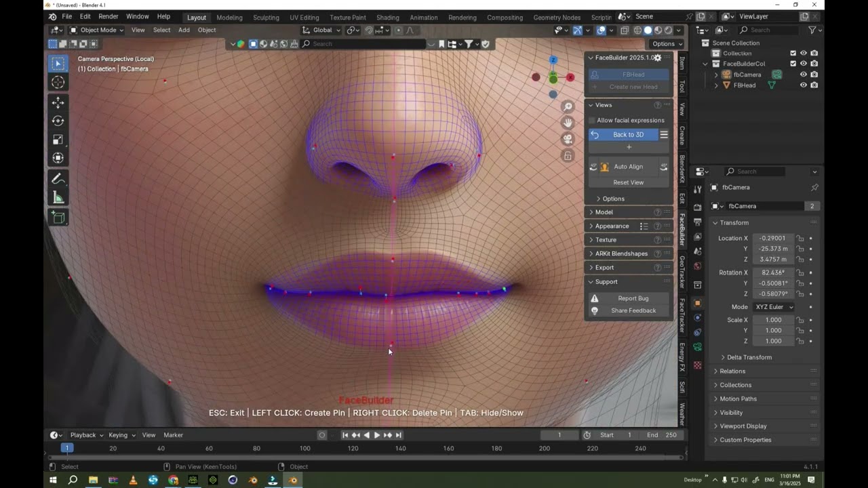Screen dimensions: 868x488
Task: Click the End frame field showing 250
Action: (x=663, y=435)
